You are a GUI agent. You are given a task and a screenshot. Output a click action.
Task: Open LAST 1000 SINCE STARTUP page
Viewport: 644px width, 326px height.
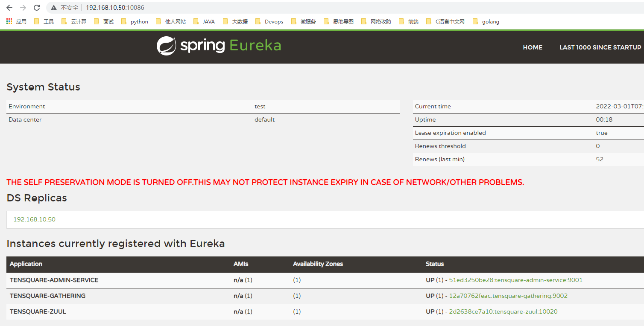coord(600,47)
